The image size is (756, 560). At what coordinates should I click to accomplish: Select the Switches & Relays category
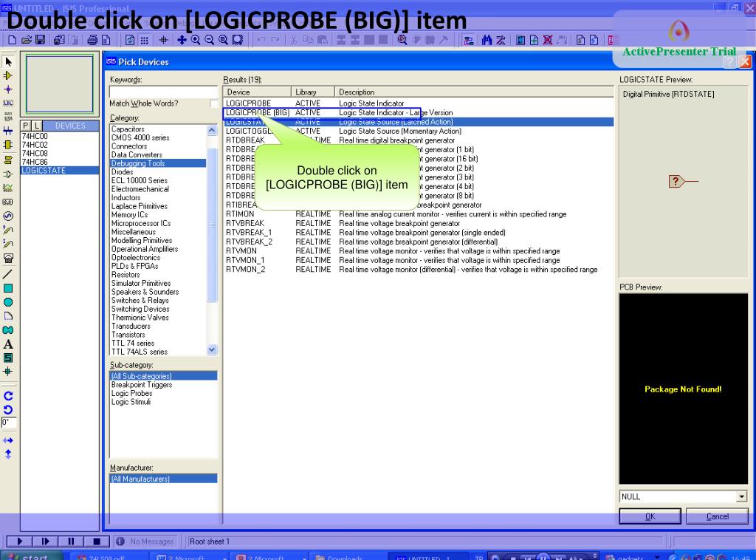tap(140, 301)
